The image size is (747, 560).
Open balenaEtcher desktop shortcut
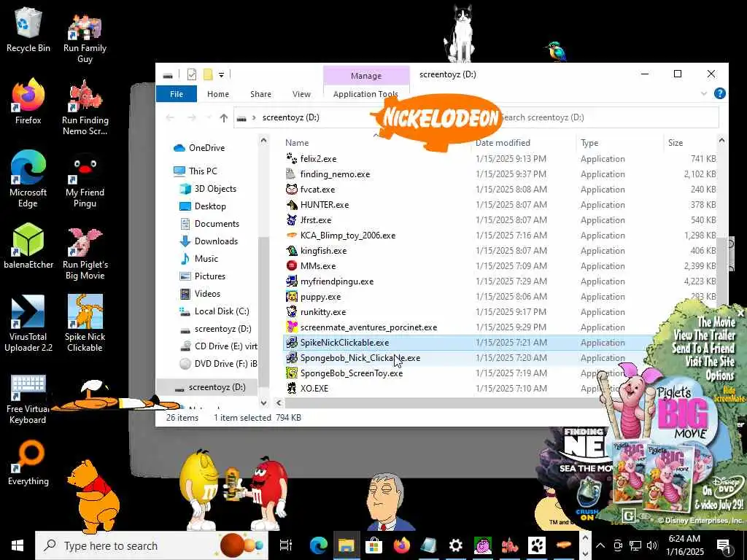point(28,246)
